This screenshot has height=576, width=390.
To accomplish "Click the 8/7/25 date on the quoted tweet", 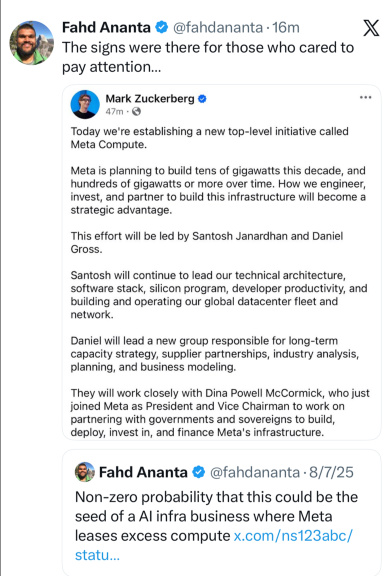I will point(331,472).
